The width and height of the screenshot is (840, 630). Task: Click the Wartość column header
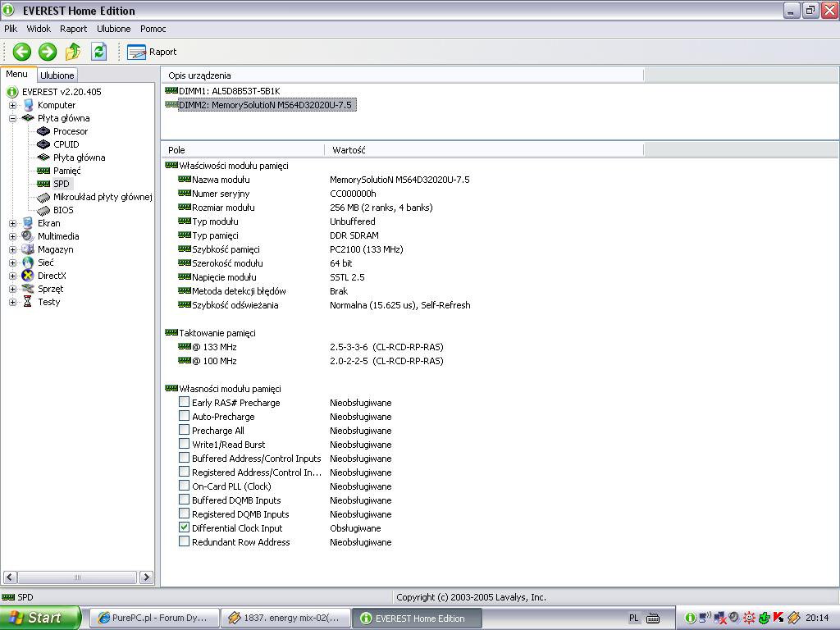484,150
